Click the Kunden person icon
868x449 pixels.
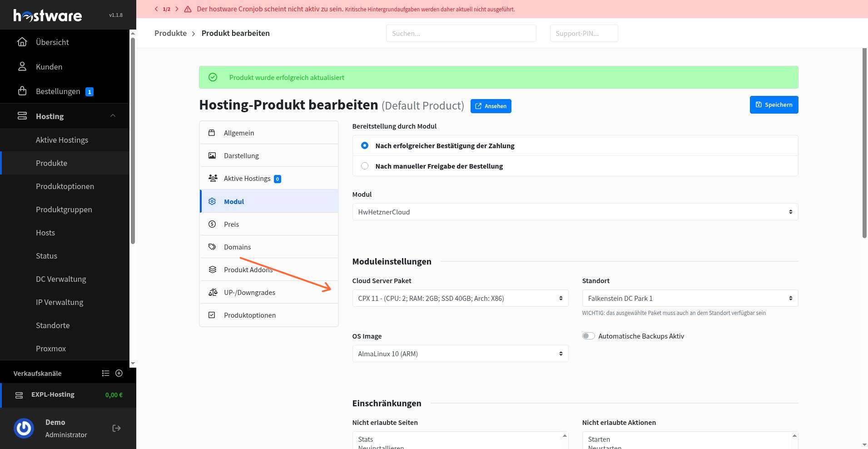(22, 67)
